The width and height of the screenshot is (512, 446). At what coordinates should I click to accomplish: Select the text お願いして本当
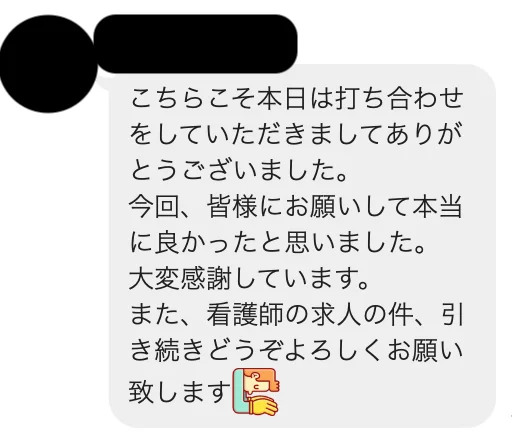tap(374, 207)
